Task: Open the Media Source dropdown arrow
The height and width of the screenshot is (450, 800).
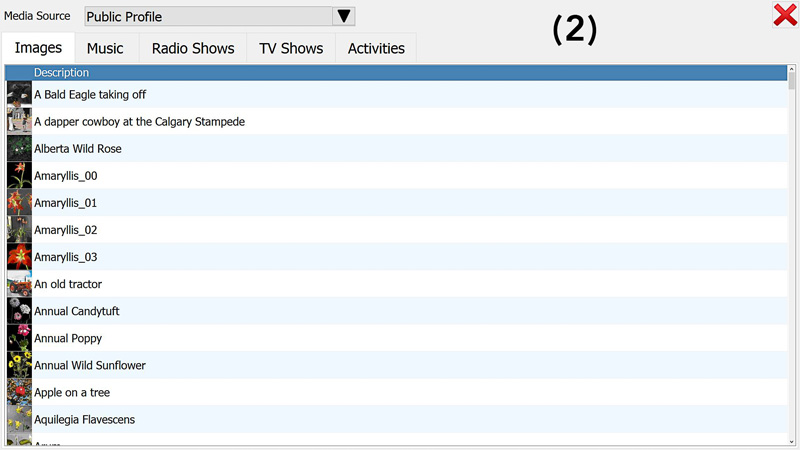Action: coord(344,17)
